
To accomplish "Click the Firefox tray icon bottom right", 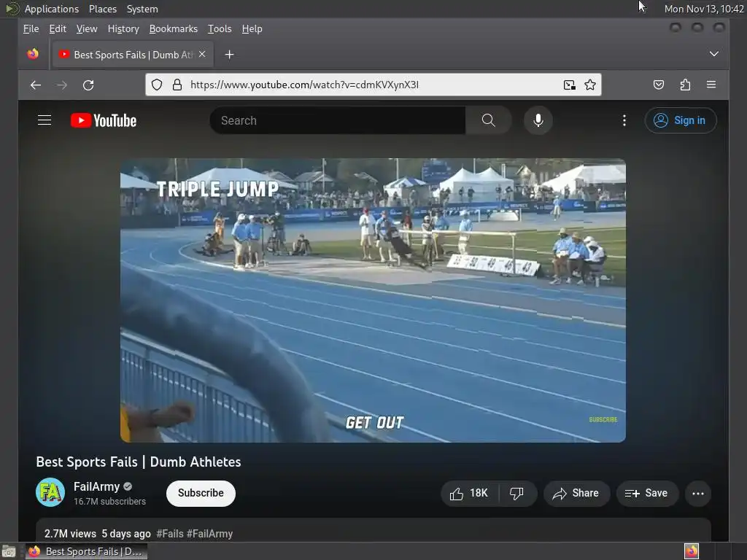I will click(x=692, y=551).
